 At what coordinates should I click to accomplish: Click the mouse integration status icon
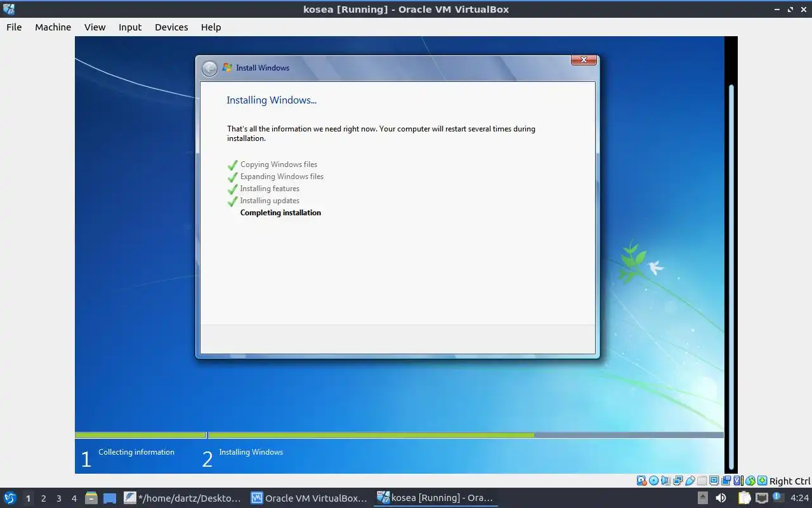tap(750, 481)
